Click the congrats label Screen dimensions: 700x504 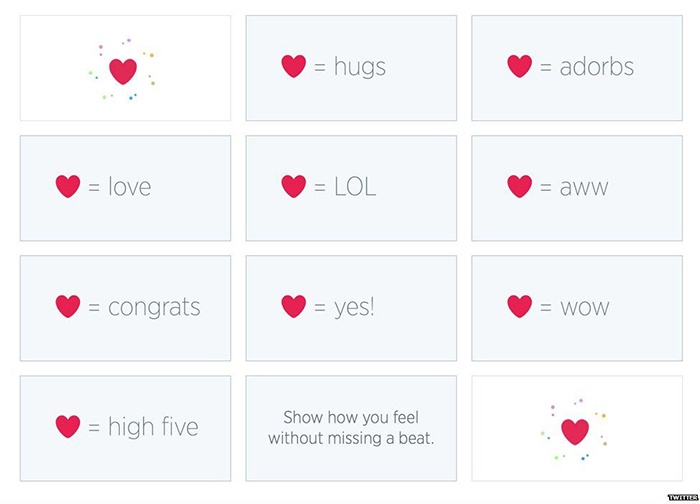tap(154, 308)
